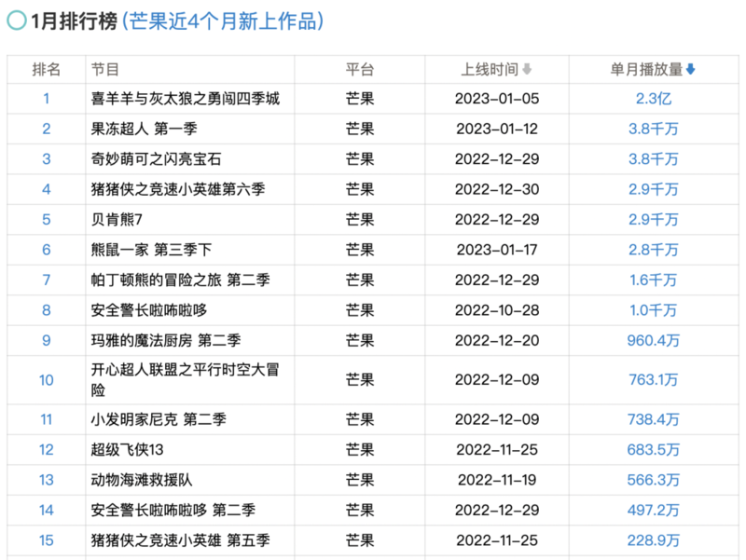Click the 763.1万 play count
This screenshot has width=746, height=560.
654,379
